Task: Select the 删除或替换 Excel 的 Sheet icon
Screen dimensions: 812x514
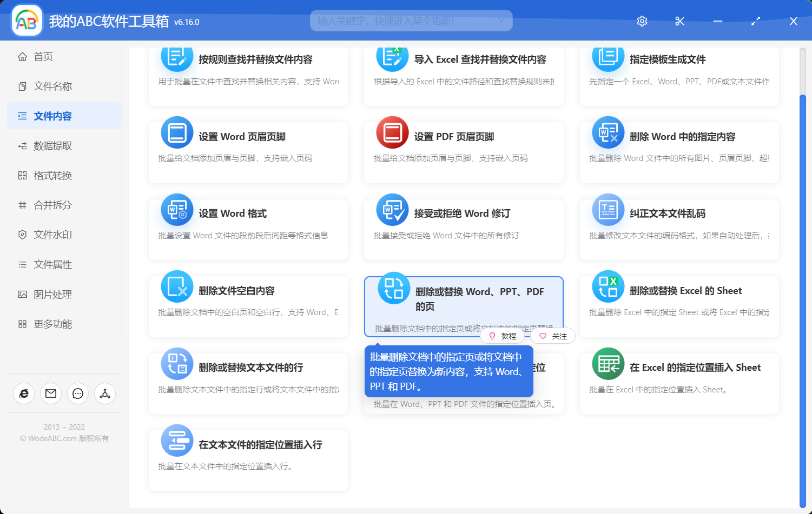Action: click(608, 286)
